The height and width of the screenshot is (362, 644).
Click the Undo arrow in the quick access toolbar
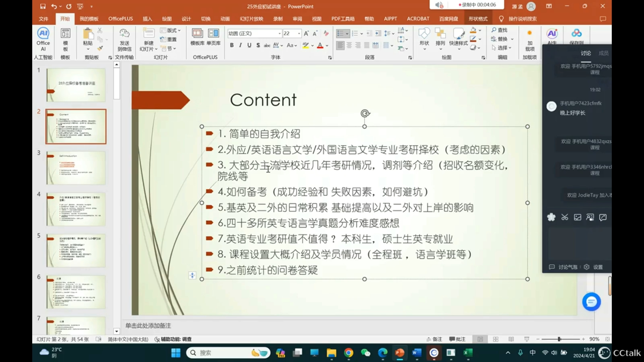point(54,6)
